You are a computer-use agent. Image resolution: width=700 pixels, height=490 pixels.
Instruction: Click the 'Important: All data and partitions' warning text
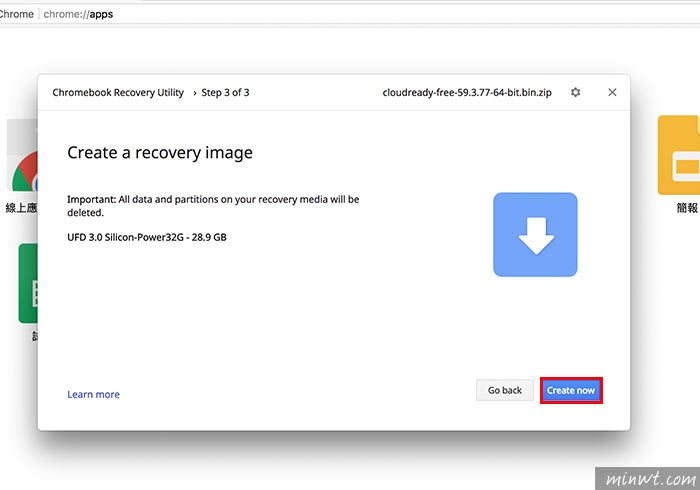[213, 206]
